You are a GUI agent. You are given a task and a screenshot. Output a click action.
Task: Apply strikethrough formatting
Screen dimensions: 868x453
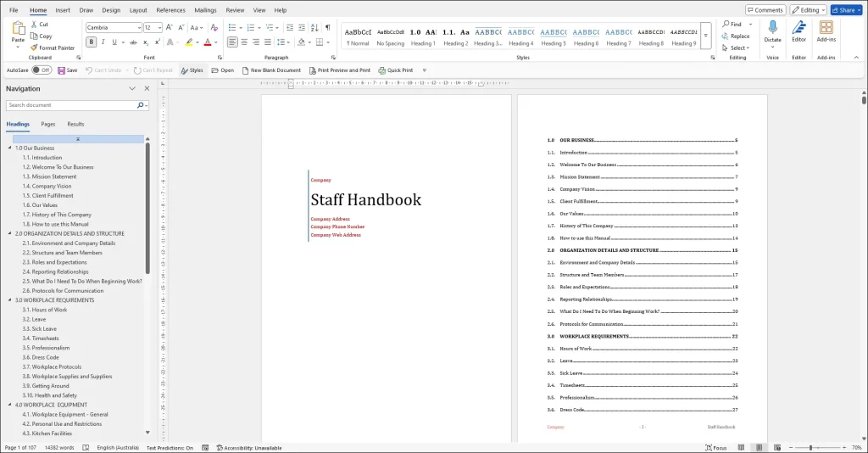[133, 42]
